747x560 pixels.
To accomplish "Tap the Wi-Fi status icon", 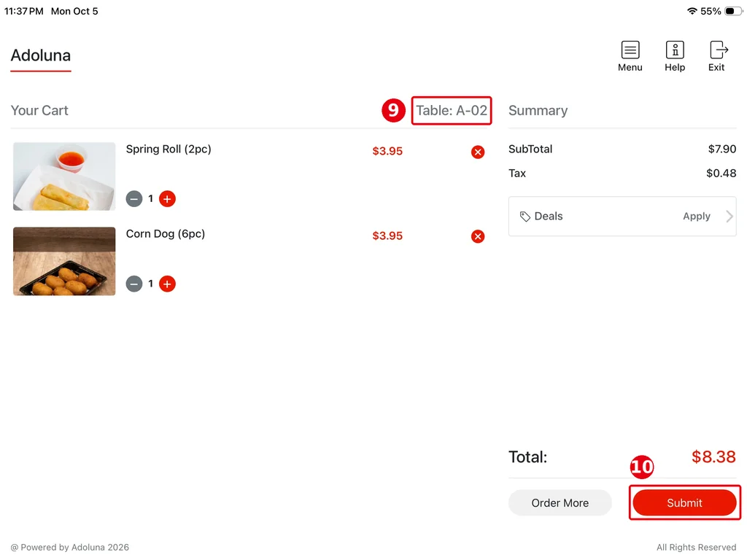I will [692, 11].
